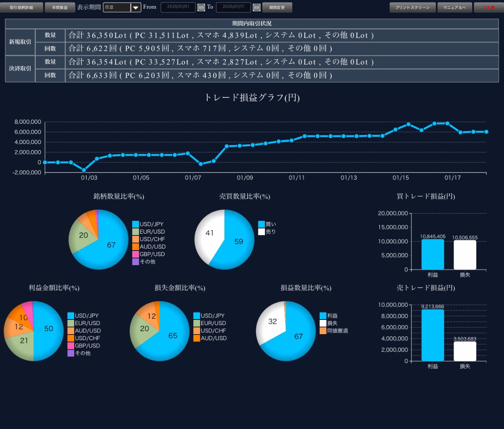Click the 決済取引 row header cell
Viewport: 504px width, 429px height.
click(x=20, y=69)
